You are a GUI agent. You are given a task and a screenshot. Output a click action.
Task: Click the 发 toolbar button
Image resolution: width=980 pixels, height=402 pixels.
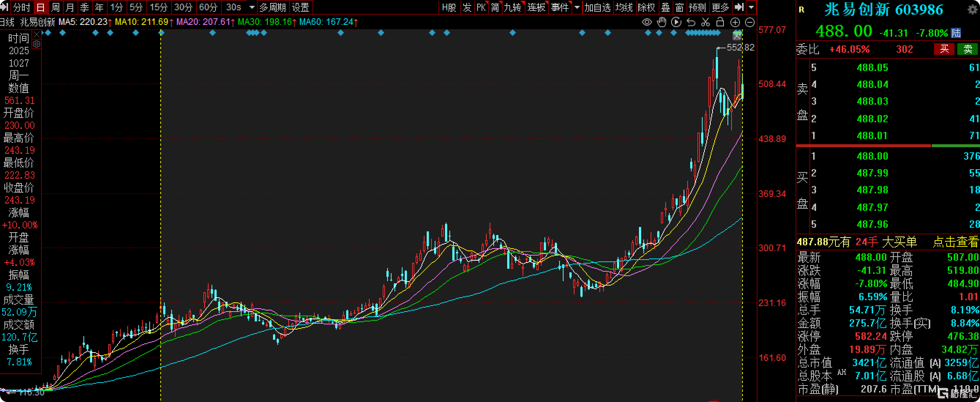[467, 7]
